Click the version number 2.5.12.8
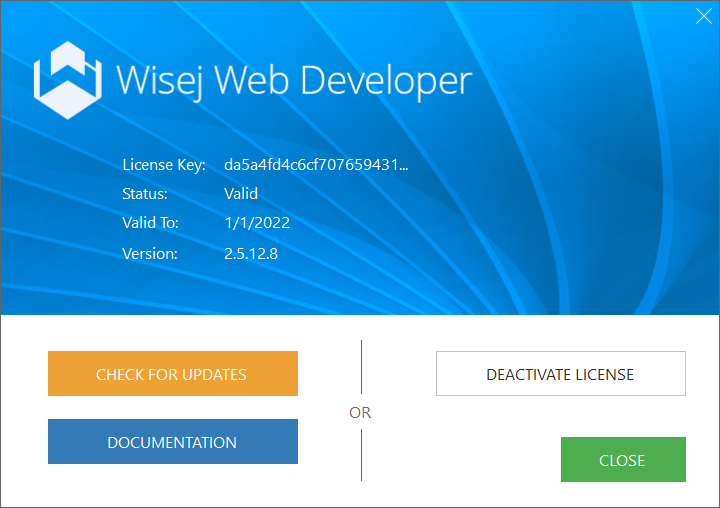Screen dimensions: 720x508 click(x=251, y=253)
